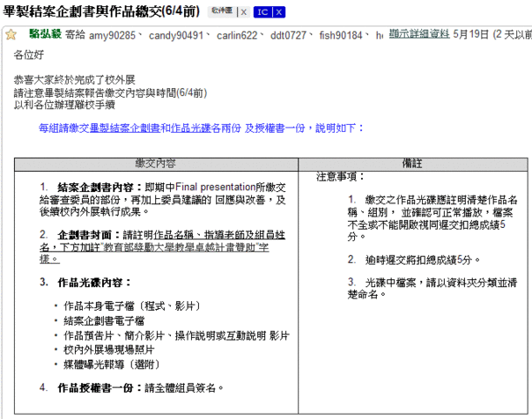
Task: Click the 繳交內容 table header
Action: point(155,164)
